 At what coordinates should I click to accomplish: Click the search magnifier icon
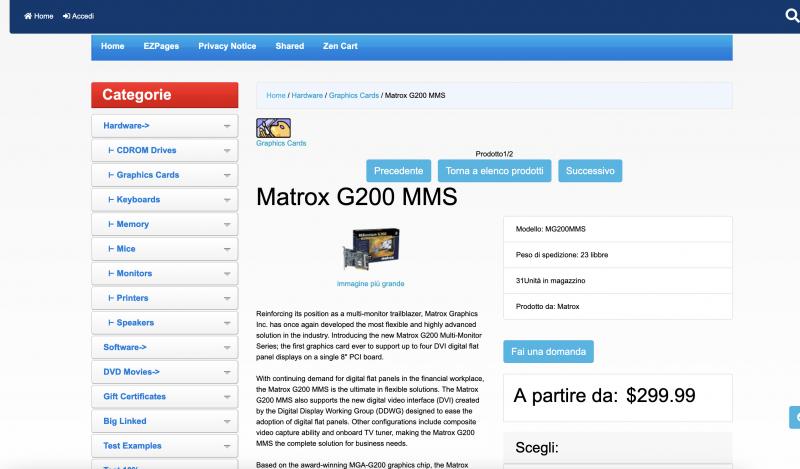[792, 16]
